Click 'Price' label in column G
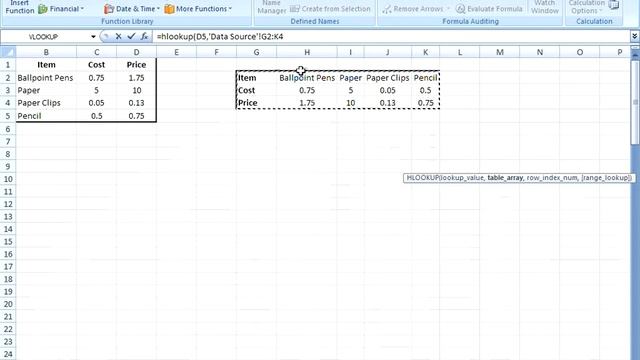 coord(256,103)
